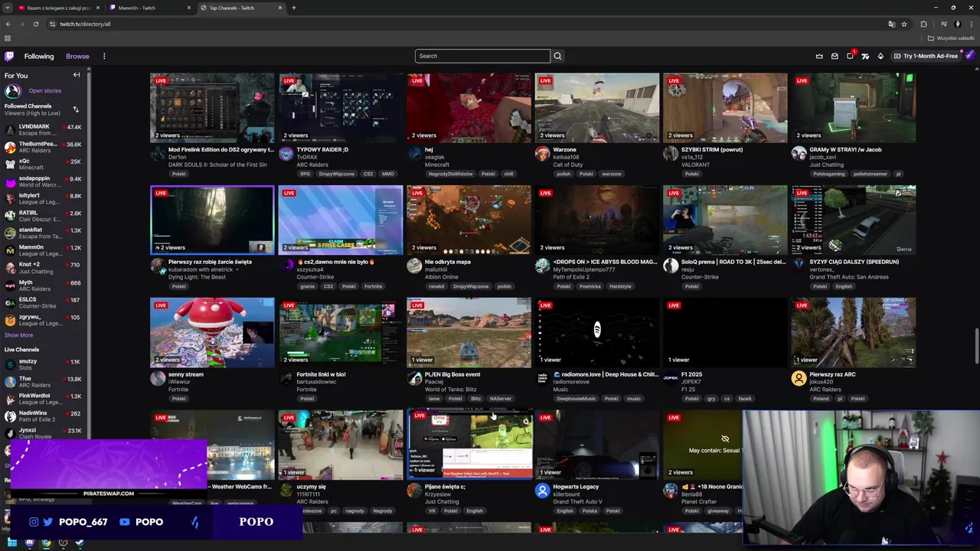This screenshot has height=551, width=980.
Task: Click the translate page icon
Action: (891, 24)
